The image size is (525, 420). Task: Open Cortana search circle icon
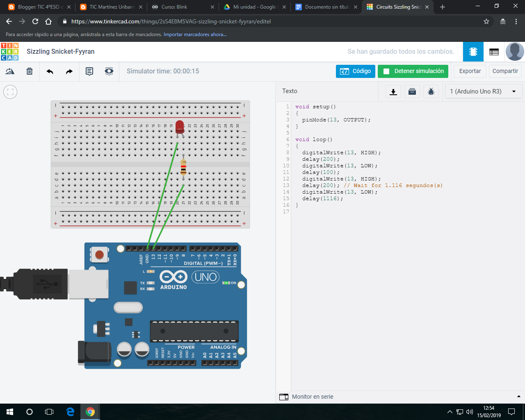[x=30, y=412]
